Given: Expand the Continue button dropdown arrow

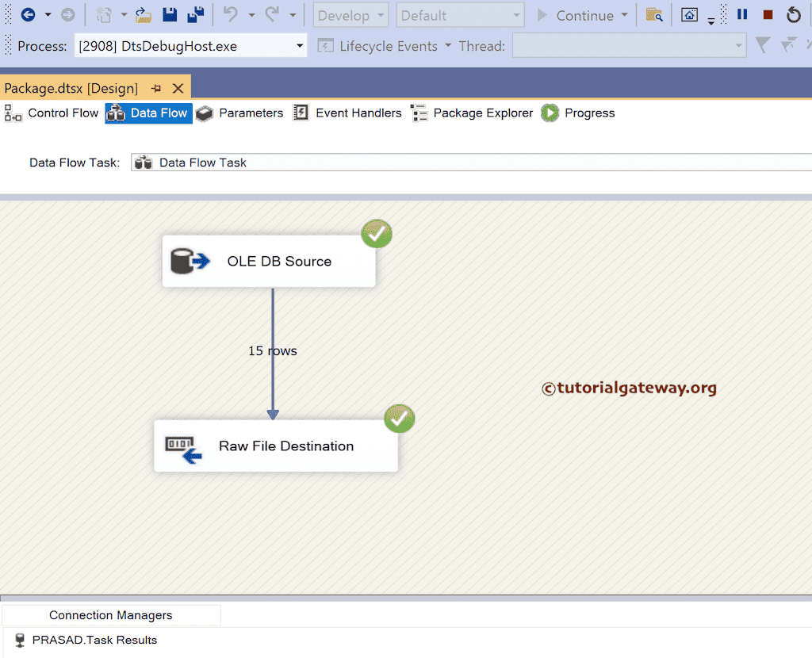Looking at the screenshot, I should tap(626, 14).
